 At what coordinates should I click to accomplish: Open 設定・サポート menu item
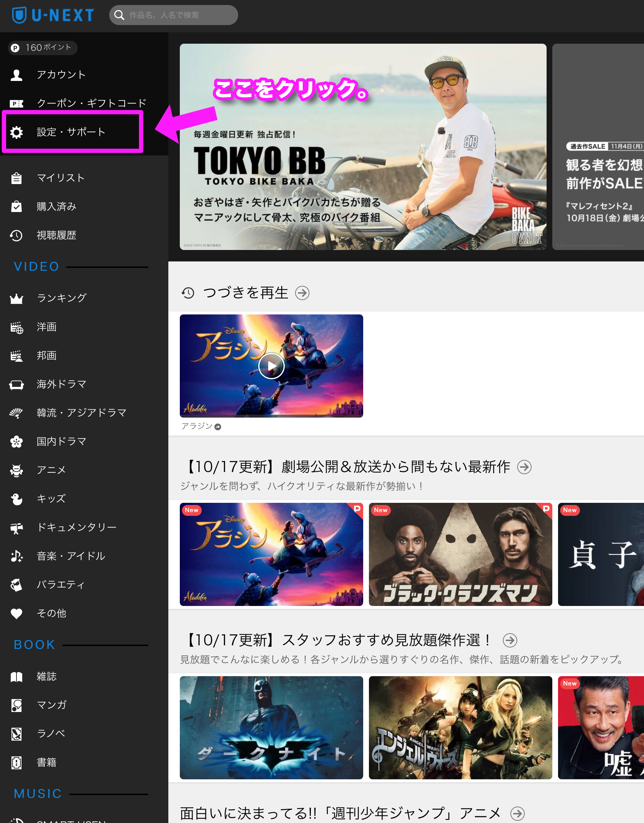point(71,132)
